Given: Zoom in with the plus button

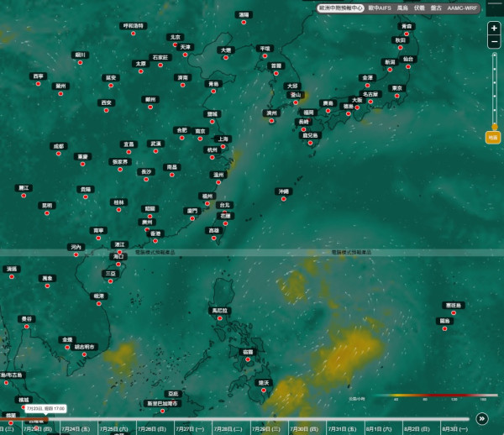Looking at the screenshot, I should click(494, 29).
